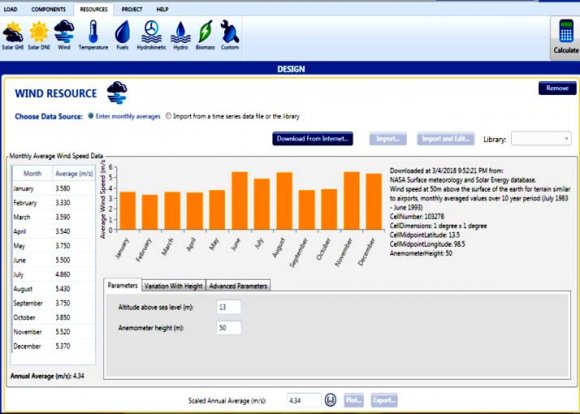Click the Calculate button icon
This screenshot has height=414, width=580.
click(x=566, y=36)
